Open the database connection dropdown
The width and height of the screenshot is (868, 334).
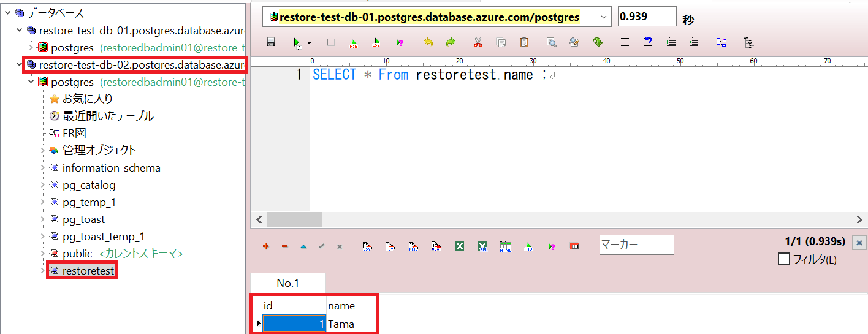pyautogui.click(x=604, y=17)
